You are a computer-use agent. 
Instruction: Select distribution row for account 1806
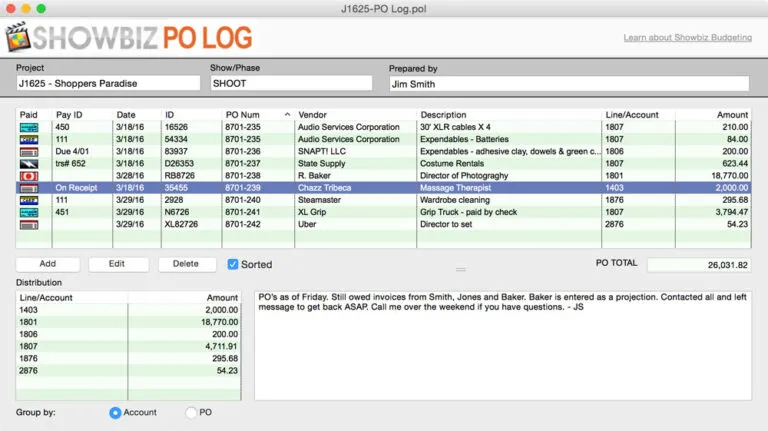pos(128,335)
